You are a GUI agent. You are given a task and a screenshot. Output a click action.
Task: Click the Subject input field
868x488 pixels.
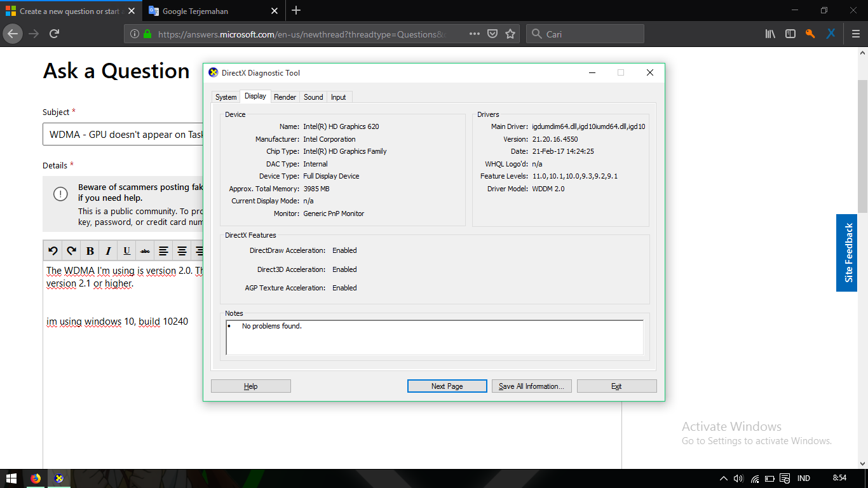(x=123, y=135)
